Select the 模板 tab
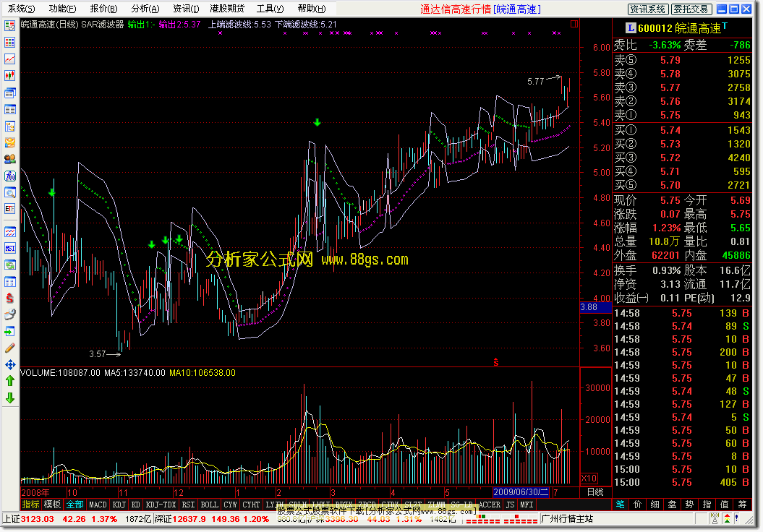Viewport: 763px width, 532px height. pyautogui.click(x=52, y=505)
